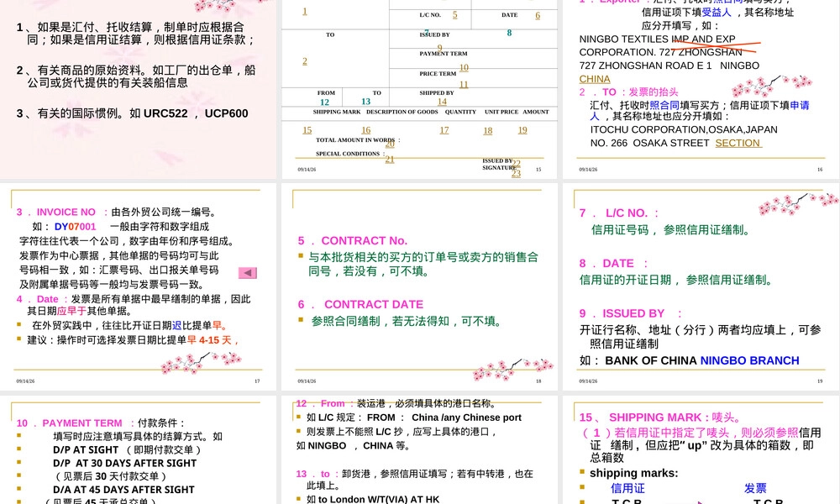Click link 11 beside PRICE TERM
This screenshot has height=504, width=840.
[x=464, y=85]
